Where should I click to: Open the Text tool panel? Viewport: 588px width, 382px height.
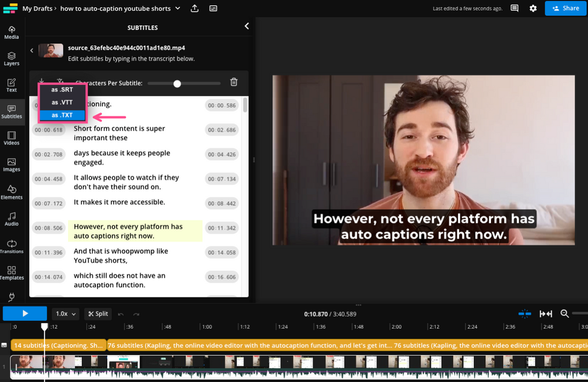[x=11, y=84]
